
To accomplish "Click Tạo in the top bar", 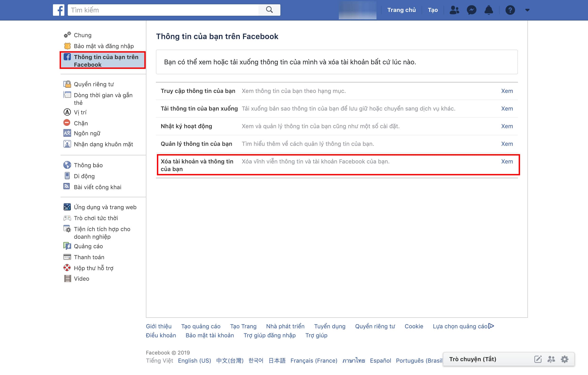I will [x=433, y=10].
